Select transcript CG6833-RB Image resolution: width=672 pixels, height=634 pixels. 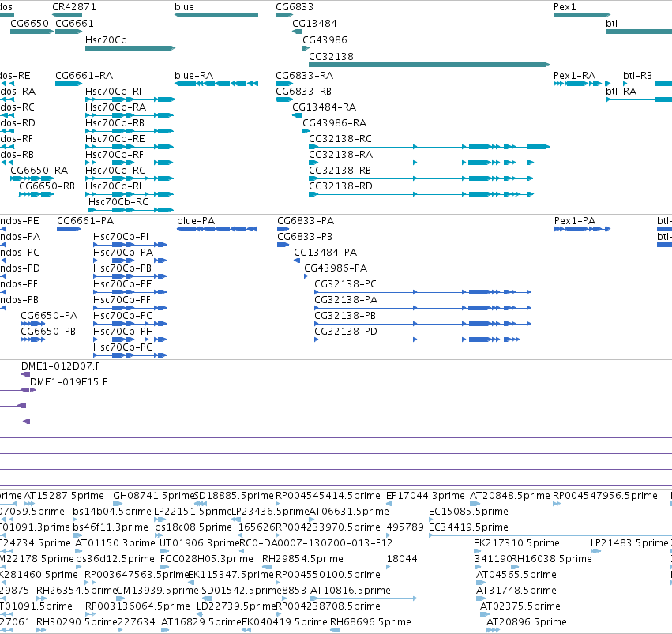tap(303, 92)
